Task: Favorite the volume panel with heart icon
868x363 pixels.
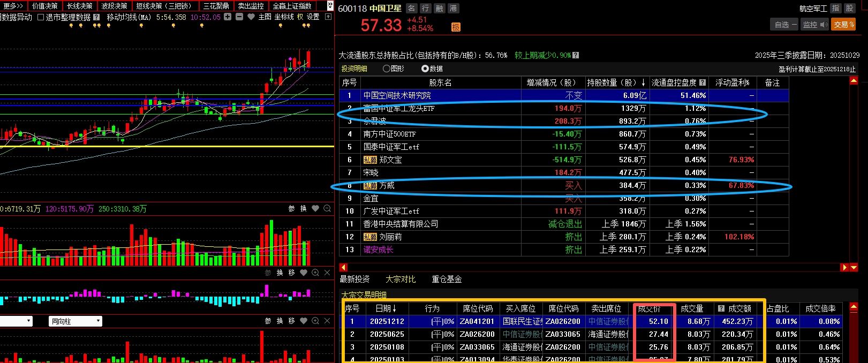Action: (315, 209)
